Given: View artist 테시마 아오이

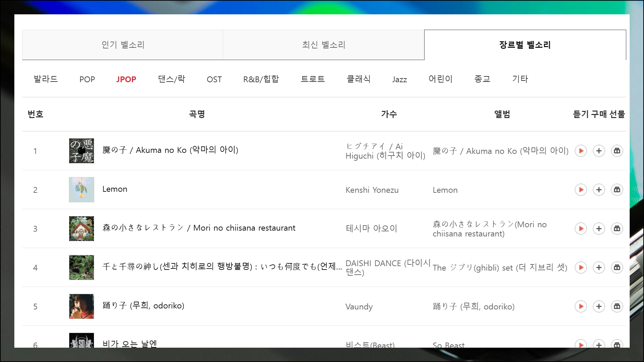Looking at the screenshot, I should [371, 229].
